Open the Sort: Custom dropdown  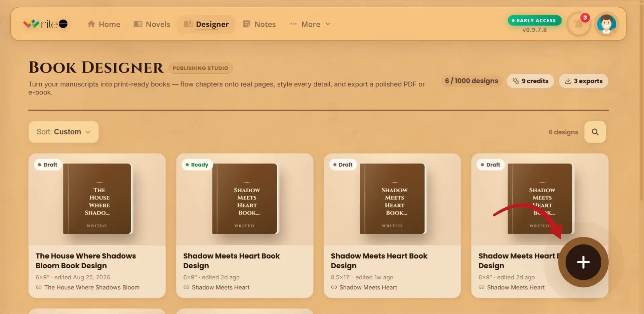click(x=64, y=132)
